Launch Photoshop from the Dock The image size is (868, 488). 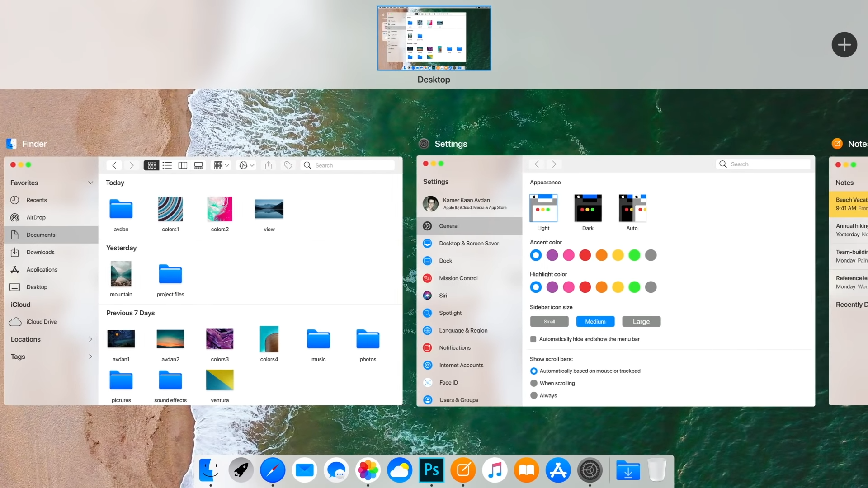[x=431, y=470]
